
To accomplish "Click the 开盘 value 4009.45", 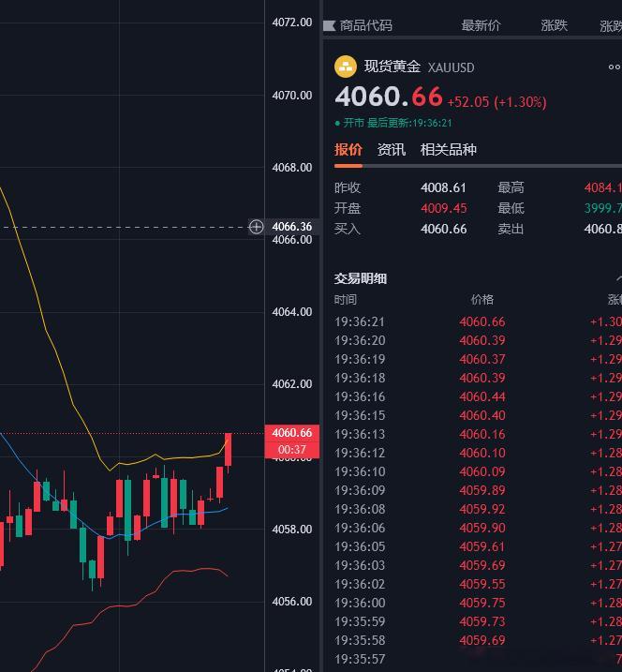I will click(x=443, y=208).
